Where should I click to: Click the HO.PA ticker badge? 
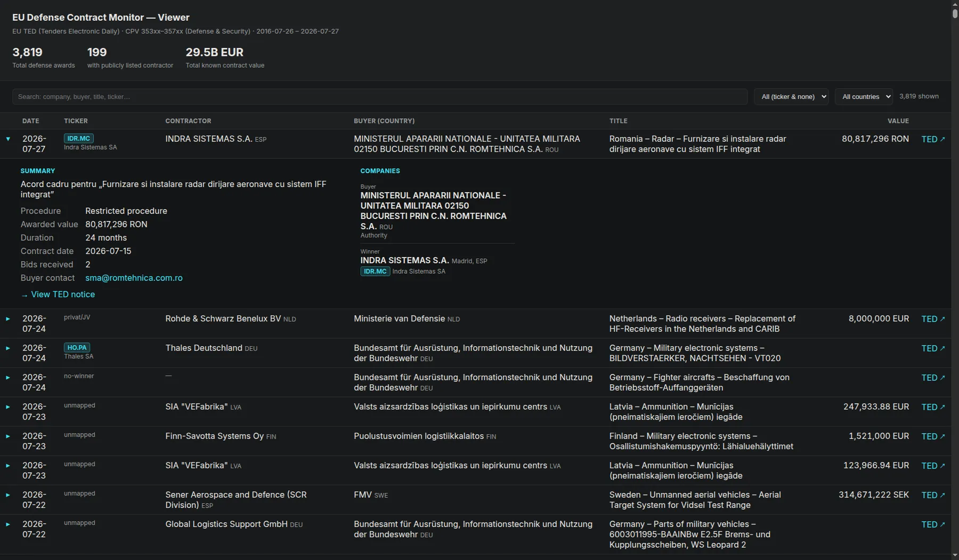coord(77,347)
